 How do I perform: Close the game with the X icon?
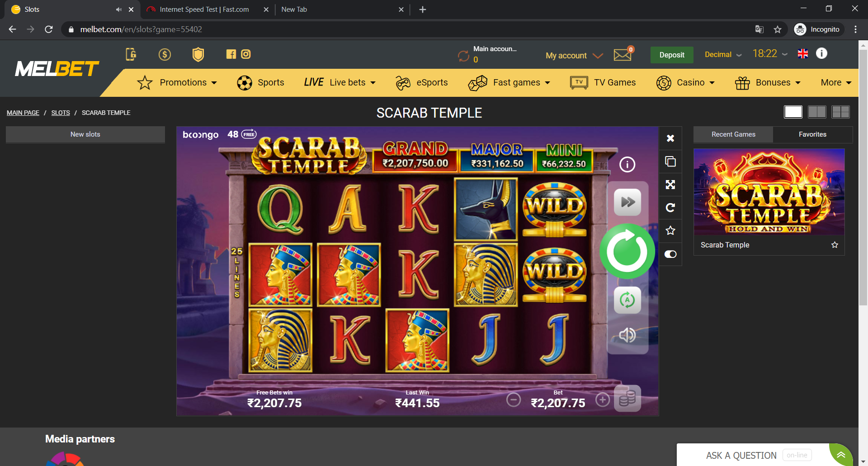(670, 138)
